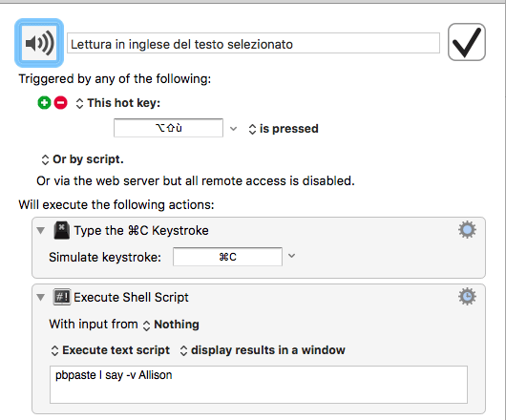This screenshot has width=506, height=420.
Task: Change the 'Or by script' option
Action: click(x=83, y=159)
